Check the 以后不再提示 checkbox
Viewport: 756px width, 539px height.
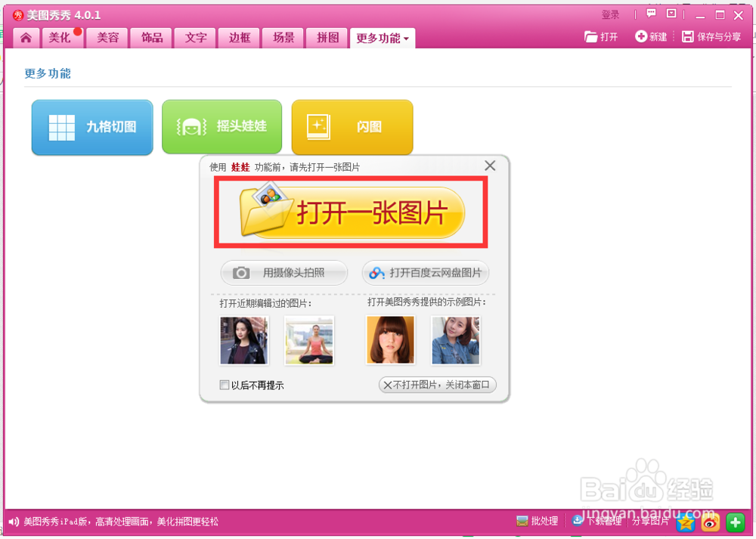pyautogui.click(x=225, y=385)
